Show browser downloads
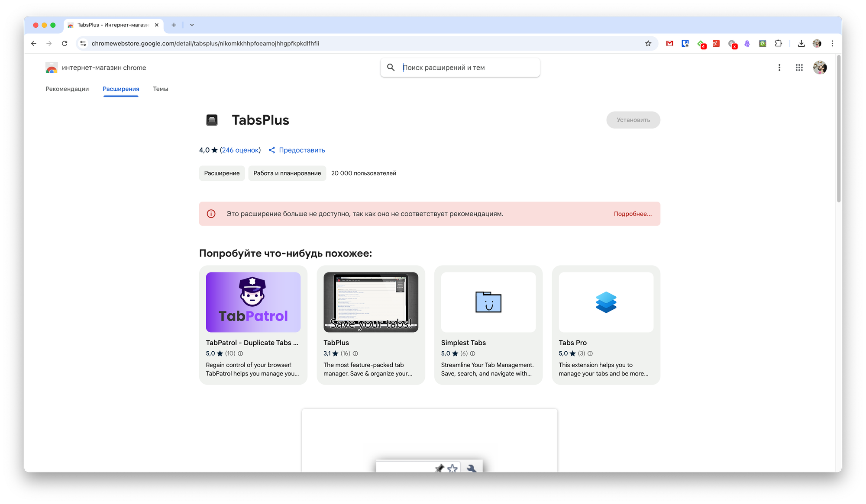This screenshot has width=866, height=504. [801, 43]
